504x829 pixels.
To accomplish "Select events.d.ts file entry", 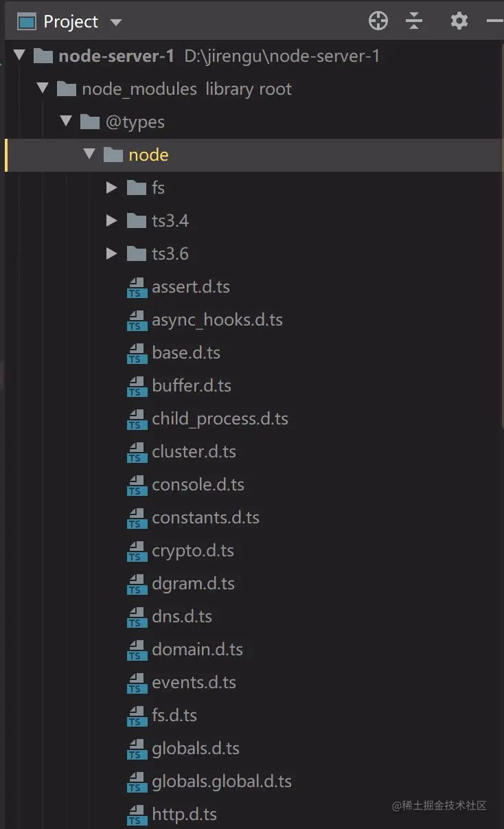I will [x=194, y=683].
